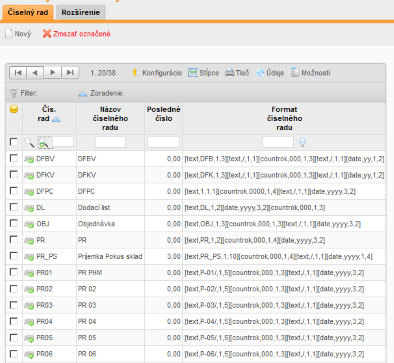394x363 pixels.
Task: Jump to the last page
Action: [70, 72]
